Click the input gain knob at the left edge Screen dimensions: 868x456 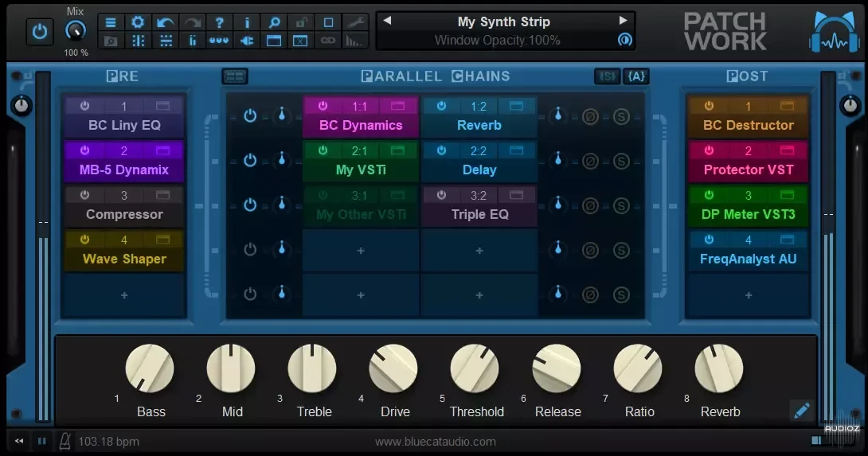click(x=21, y=105)
